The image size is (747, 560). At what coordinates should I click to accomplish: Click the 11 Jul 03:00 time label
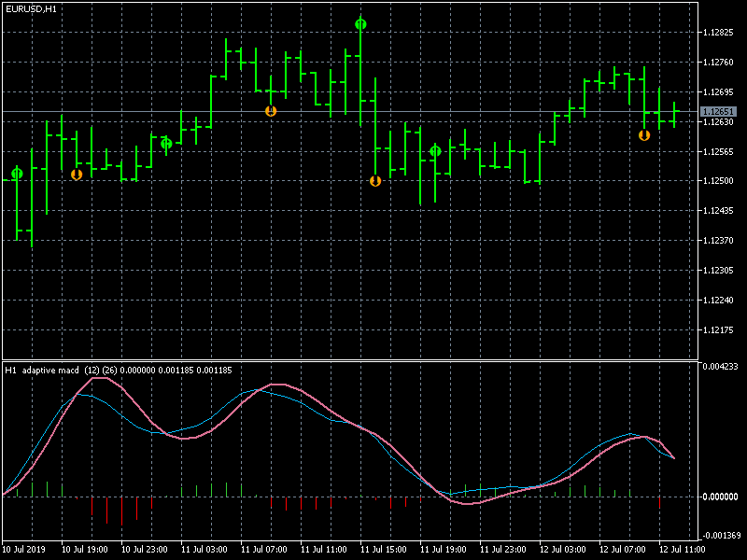(x=204, y=549)
